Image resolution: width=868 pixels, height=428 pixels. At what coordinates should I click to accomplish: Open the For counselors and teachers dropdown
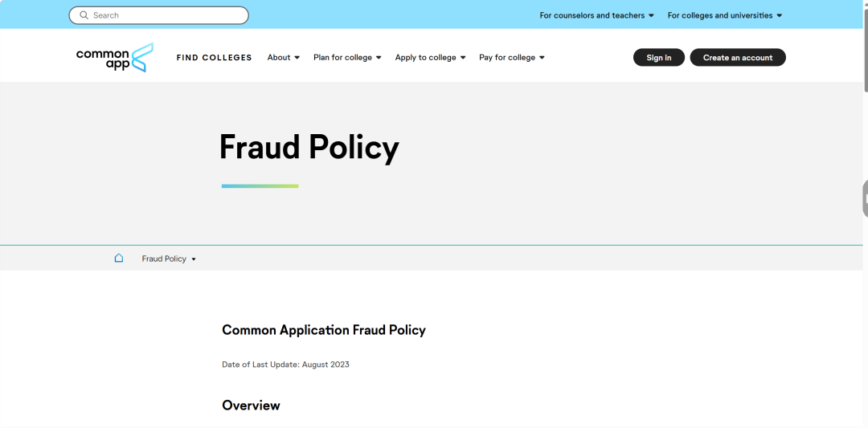click(x=596, y=15)
